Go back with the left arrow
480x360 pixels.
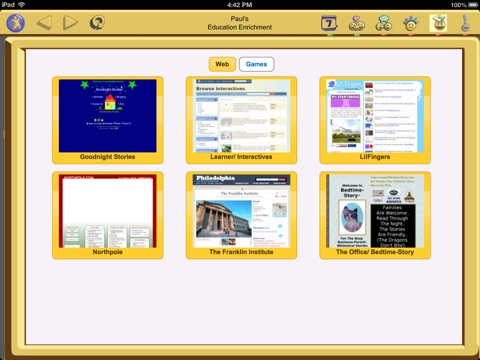point(44,23)
